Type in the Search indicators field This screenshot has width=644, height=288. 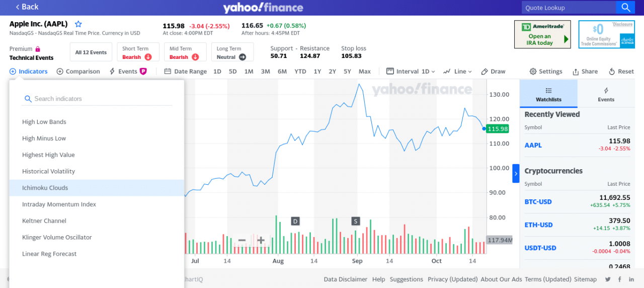point(101,99)
